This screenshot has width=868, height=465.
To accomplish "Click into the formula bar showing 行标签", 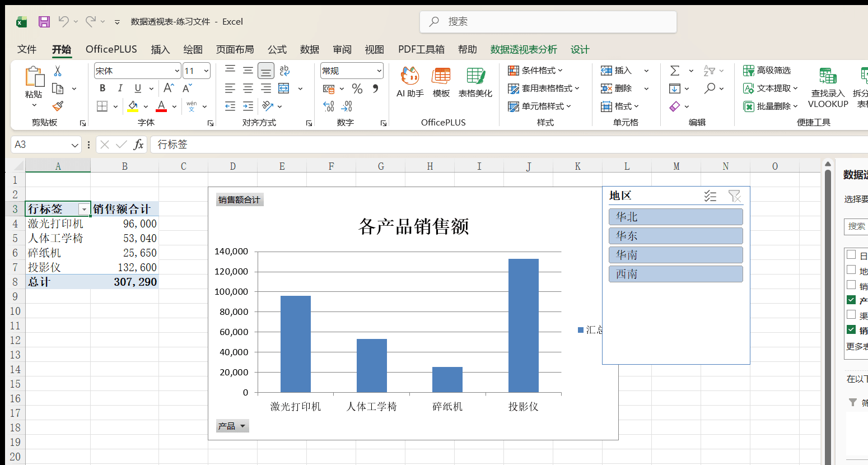I will coord(509,145).
